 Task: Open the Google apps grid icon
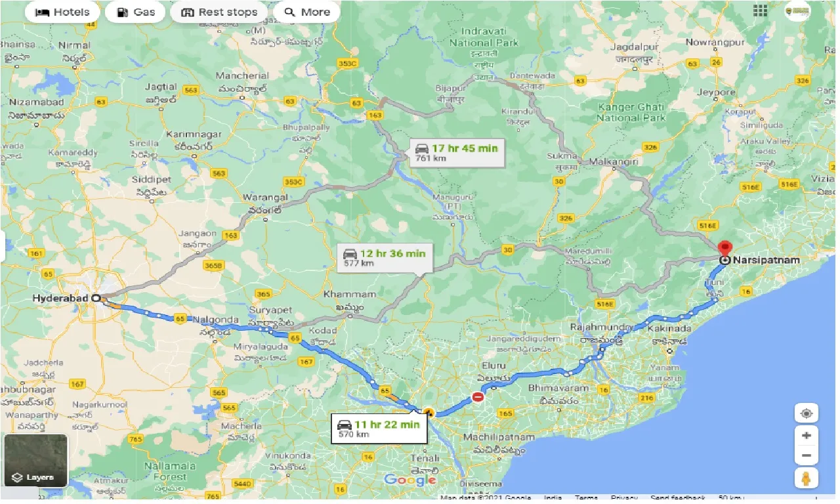[x=759, y=10]
